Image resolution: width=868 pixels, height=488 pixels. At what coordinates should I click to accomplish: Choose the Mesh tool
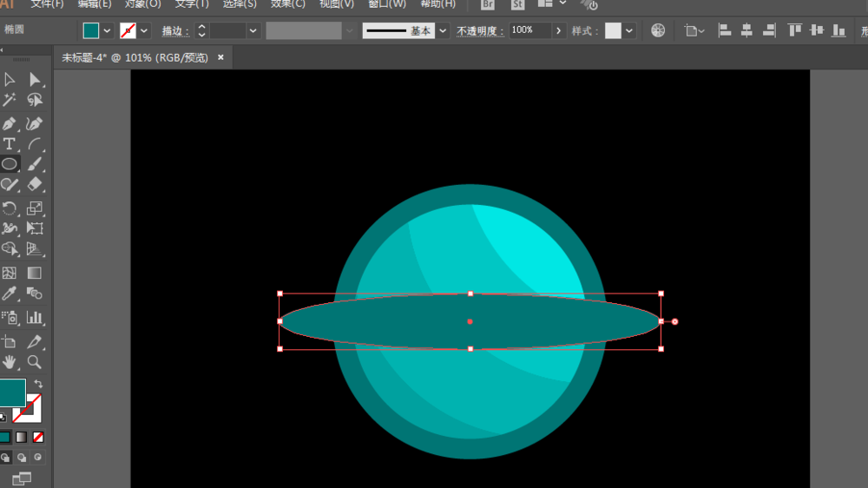(x=10, y=273)
